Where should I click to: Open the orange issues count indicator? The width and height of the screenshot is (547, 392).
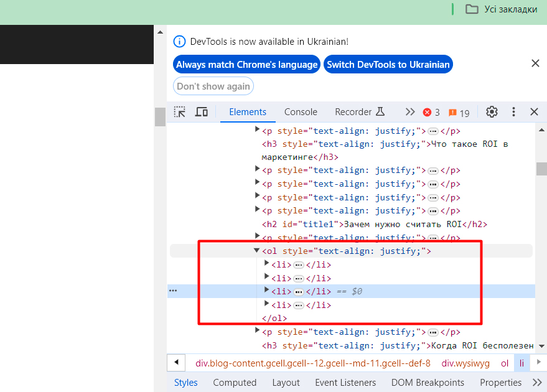pyautogui.click(x=459, y=113)
